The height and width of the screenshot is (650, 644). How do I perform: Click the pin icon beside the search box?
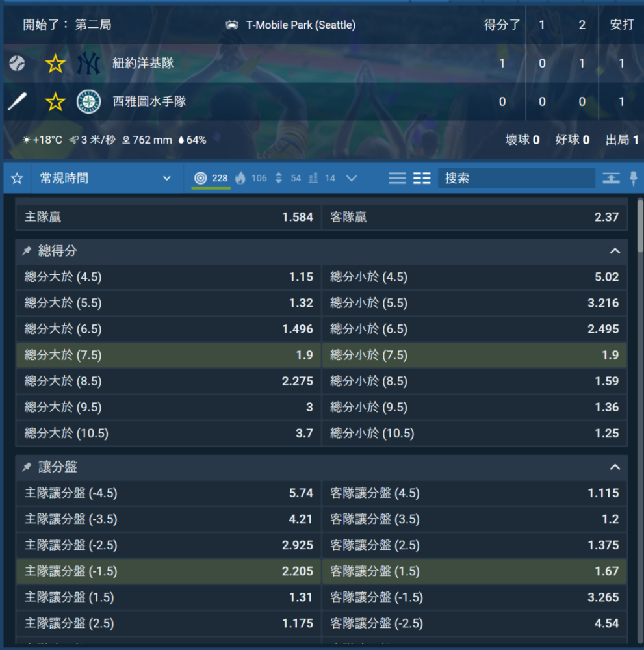tap(634, 178)
